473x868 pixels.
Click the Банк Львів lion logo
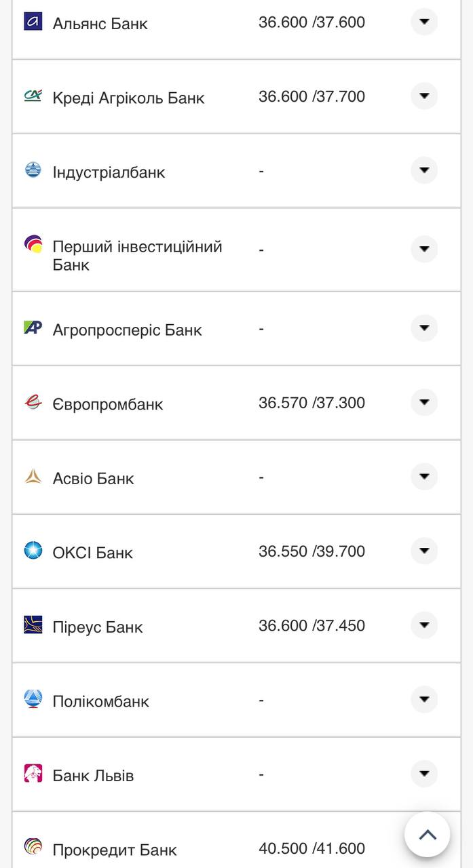(x=33, y=774)
